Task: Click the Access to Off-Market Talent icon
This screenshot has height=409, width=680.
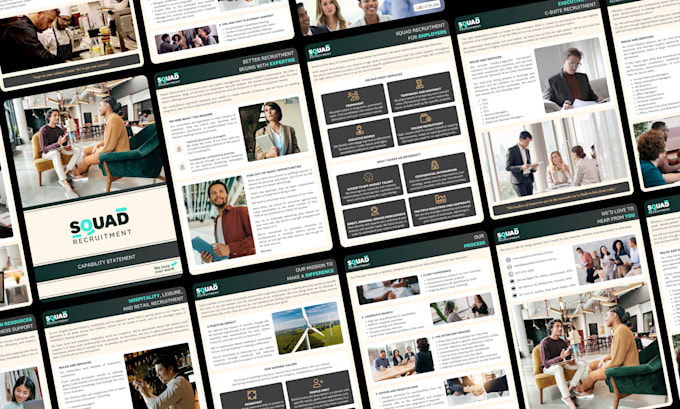Action: [x=368, y=177]
